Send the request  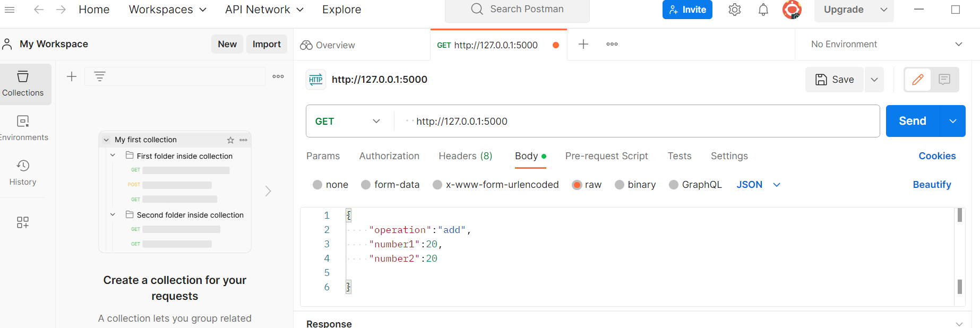[913, 121]
